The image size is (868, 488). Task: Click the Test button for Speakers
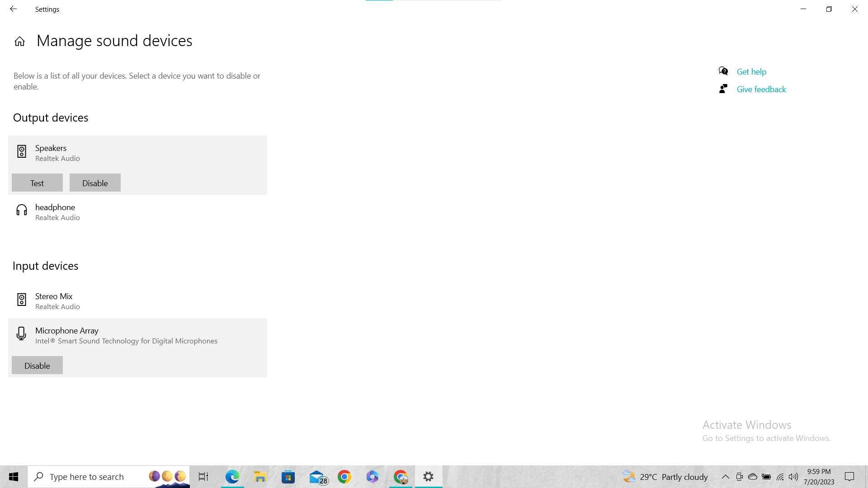click(x=37, y=183)
